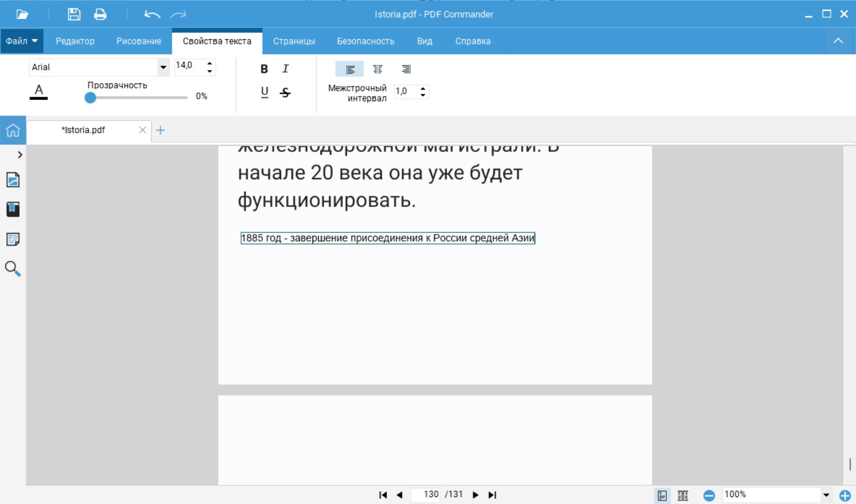Go to the Home screen icon
The image size is (856, 504).
tap(13, 131)
